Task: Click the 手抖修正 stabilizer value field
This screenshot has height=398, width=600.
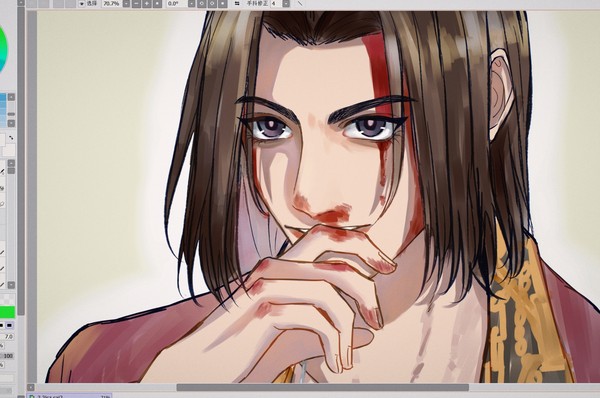Action: (275, 3)
